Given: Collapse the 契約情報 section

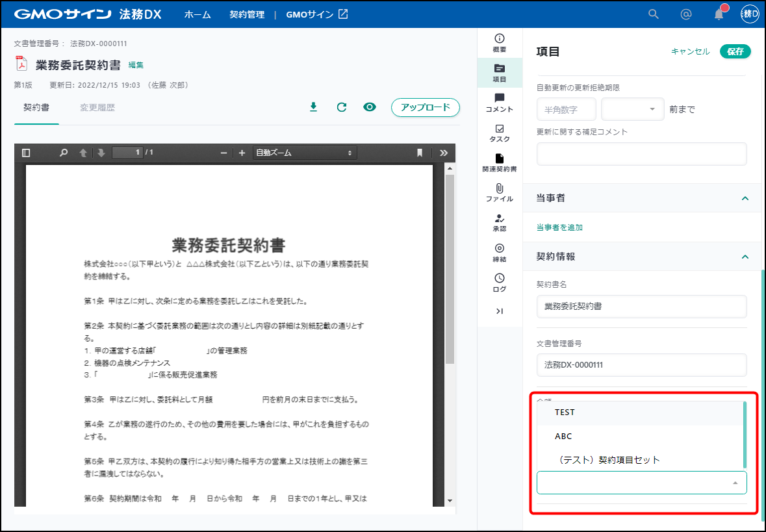Looking at the screenshot, I should (745, 257).
